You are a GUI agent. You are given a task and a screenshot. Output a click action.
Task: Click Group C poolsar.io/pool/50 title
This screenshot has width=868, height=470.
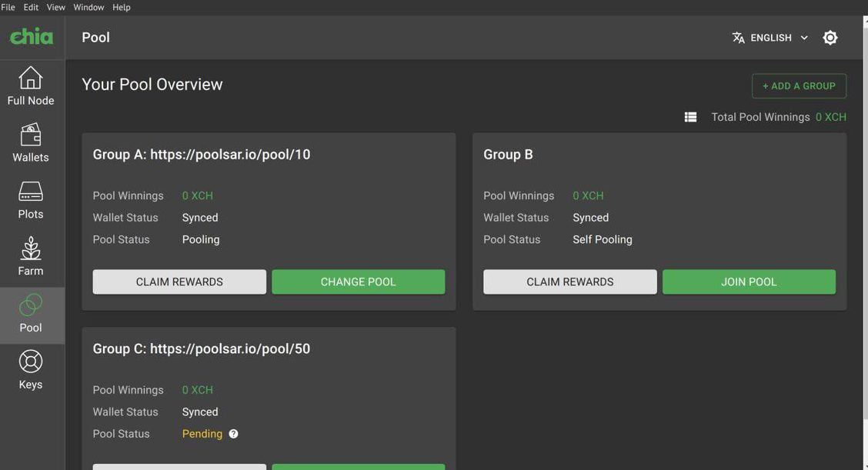202,348
